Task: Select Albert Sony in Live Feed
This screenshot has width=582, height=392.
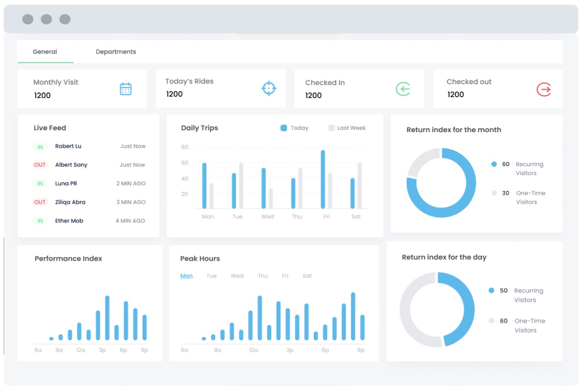Action: [x=71, y=165]
